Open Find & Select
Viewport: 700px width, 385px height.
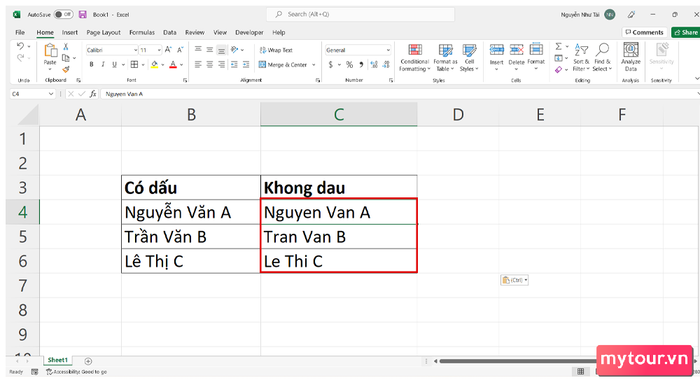coord(602,58)
